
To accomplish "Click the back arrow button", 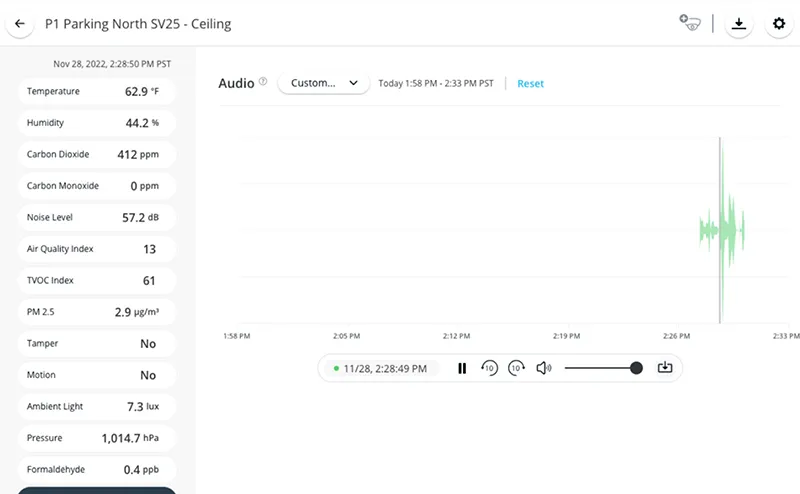I will [x=19, y=23].
